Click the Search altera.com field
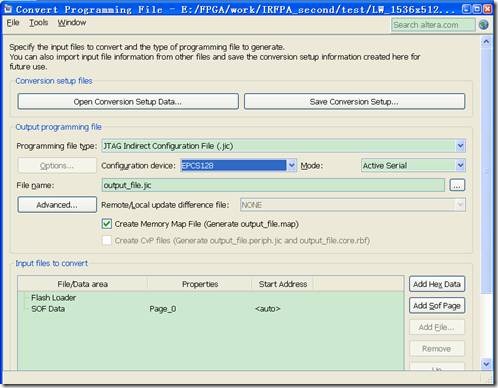 pyautogui.click(x=433, y=25)
